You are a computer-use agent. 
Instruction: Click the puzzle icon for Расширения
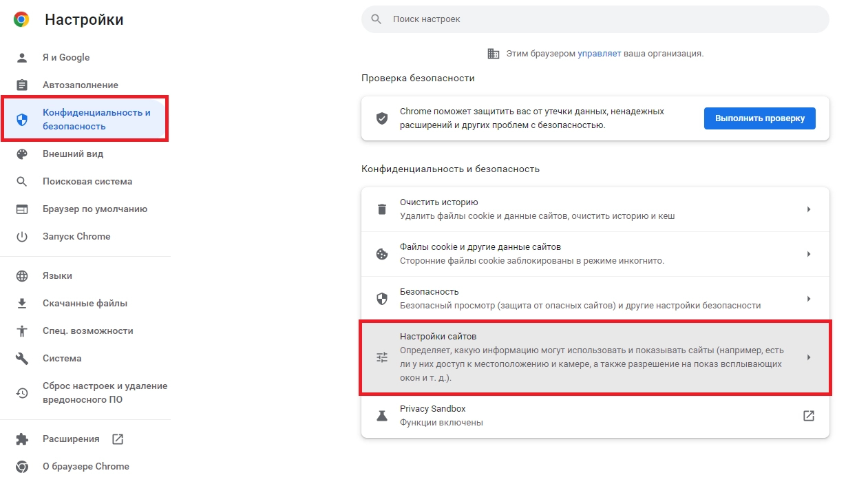point(22,439)
